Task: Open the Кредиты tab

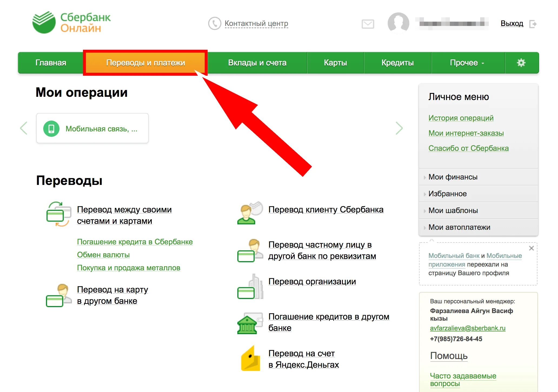Action: pyautogui.click(x=397, y=63)
